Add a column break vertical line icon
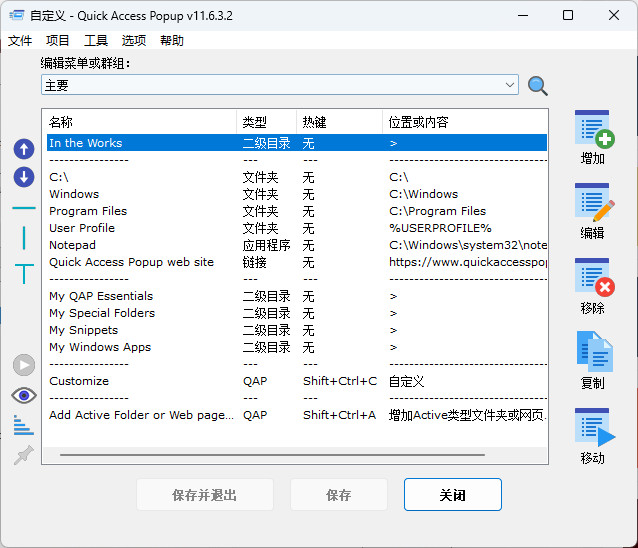 tap(24, 238)
